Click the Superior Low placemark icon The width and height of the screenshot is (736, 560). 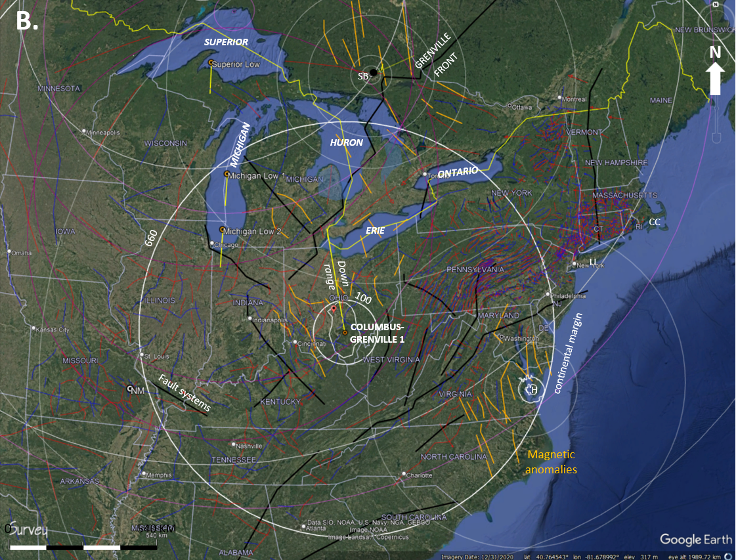pyautogui.click(x=211, y=63)
